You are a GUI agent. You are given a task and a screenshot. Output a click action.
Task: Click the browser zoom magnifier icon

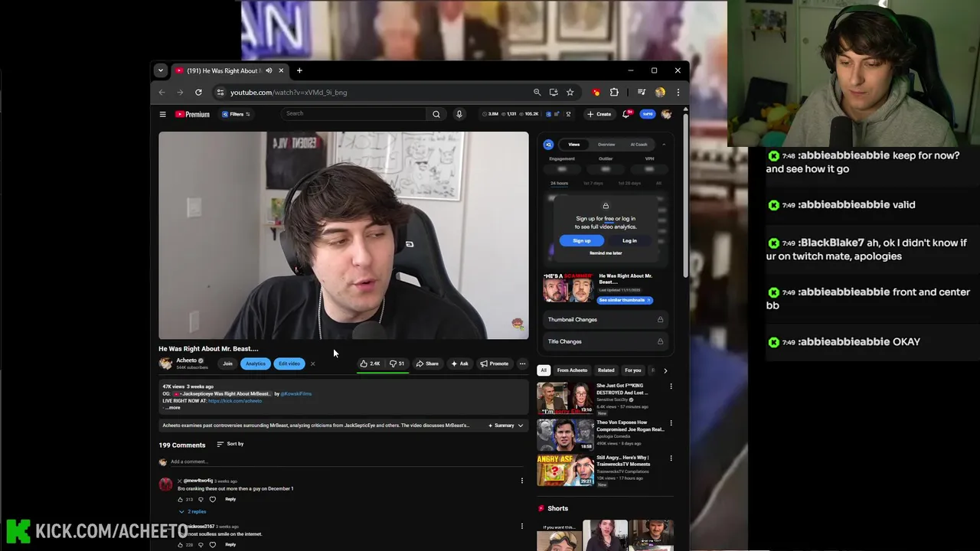pos(537,92)
